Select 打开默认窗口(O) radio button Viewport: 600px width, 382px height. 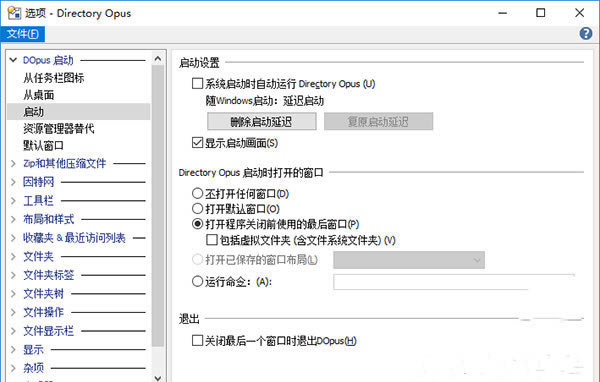tap(197, 209)
